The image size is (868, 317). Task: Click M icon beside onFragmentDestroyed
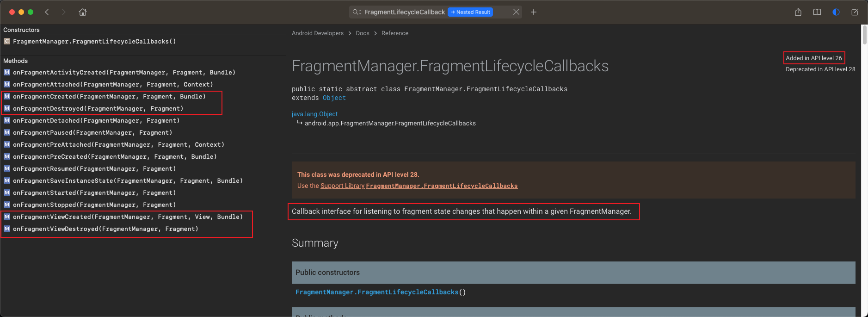pos(7,108)
